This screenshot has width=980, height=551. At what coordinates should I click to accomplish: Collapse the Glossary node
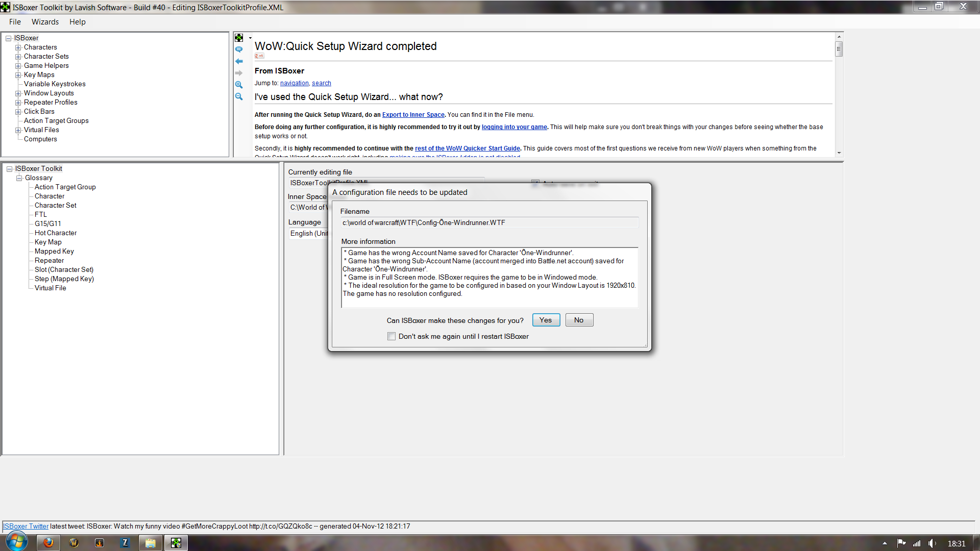[x=19, y=178]
